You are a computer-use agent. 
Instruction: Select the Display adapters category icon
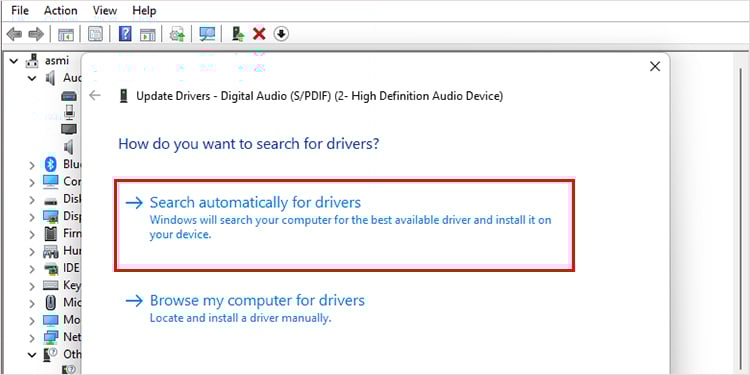coord(51,217)
